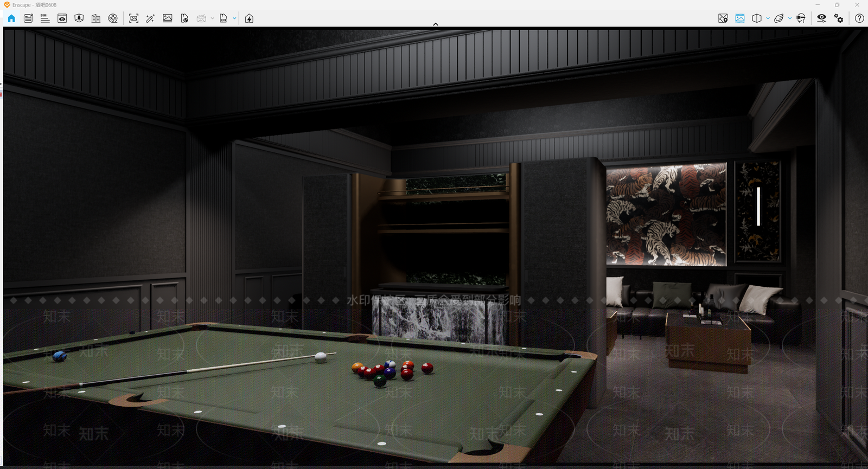The width and height of the screenshot is (868, 469).
Task: Open the Video Editor film reel icon
Action: [113, 18]
